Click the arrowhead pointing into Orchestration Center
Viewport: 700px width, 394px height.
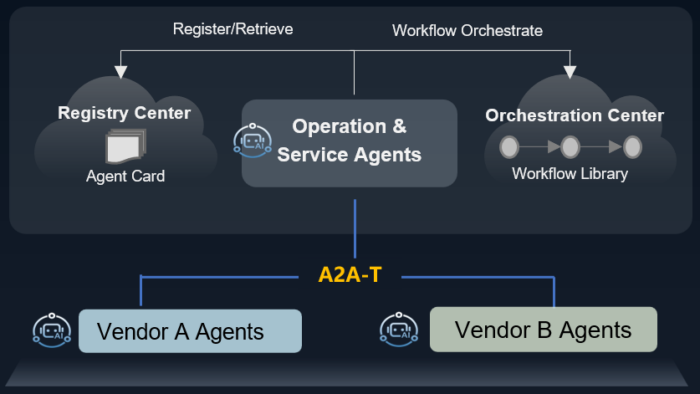(570, 72)
